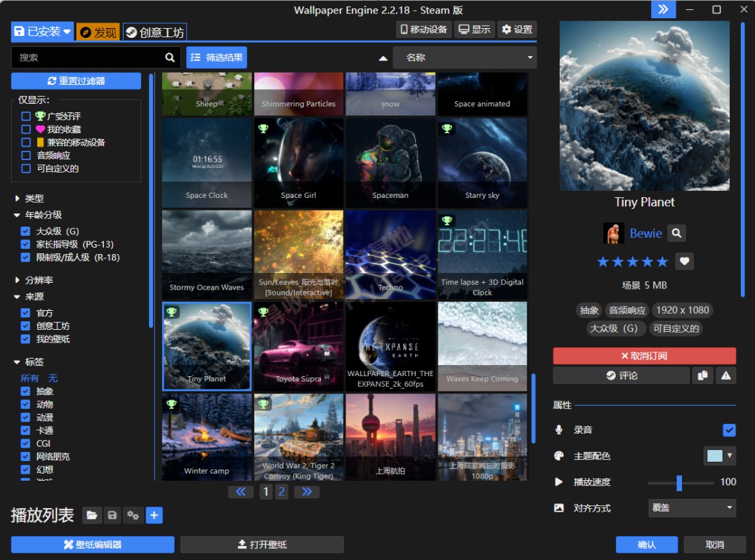Open playlist settings gears icon
The image size is (755, 560).
click(x=133, y=516)
